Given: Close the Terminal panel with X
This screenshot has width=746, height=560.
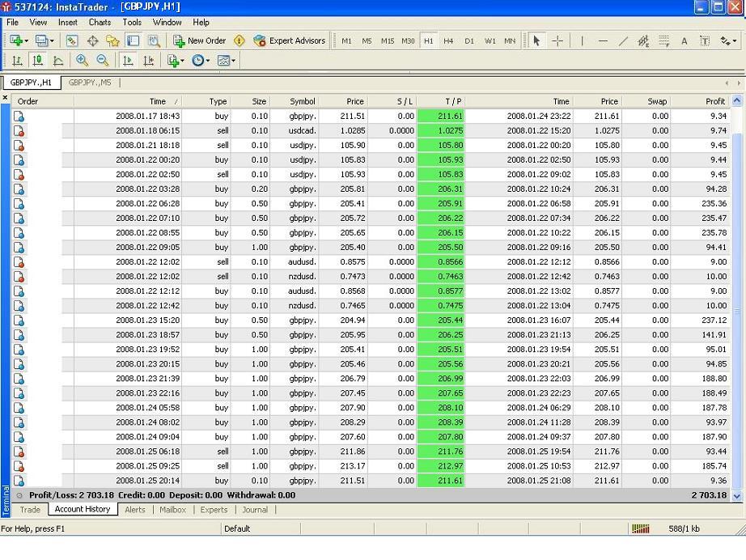Looking at the screenshot, I should [x=5, y=98].
